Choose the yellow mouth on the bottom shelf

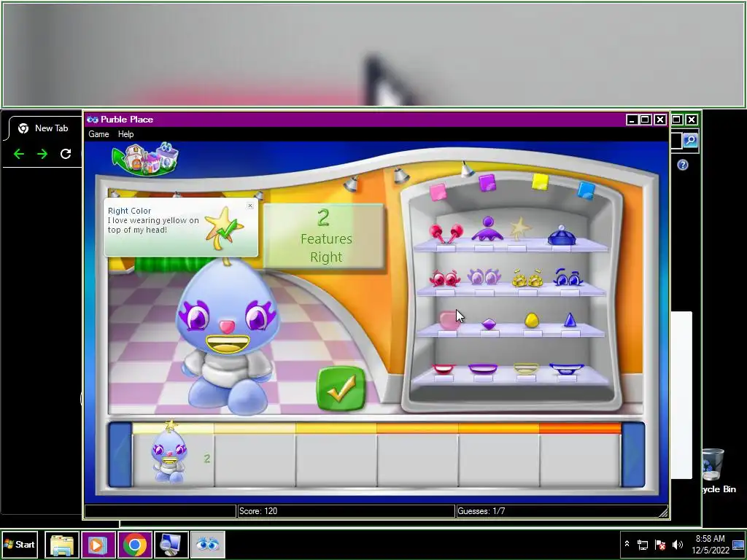pos(526,369)
